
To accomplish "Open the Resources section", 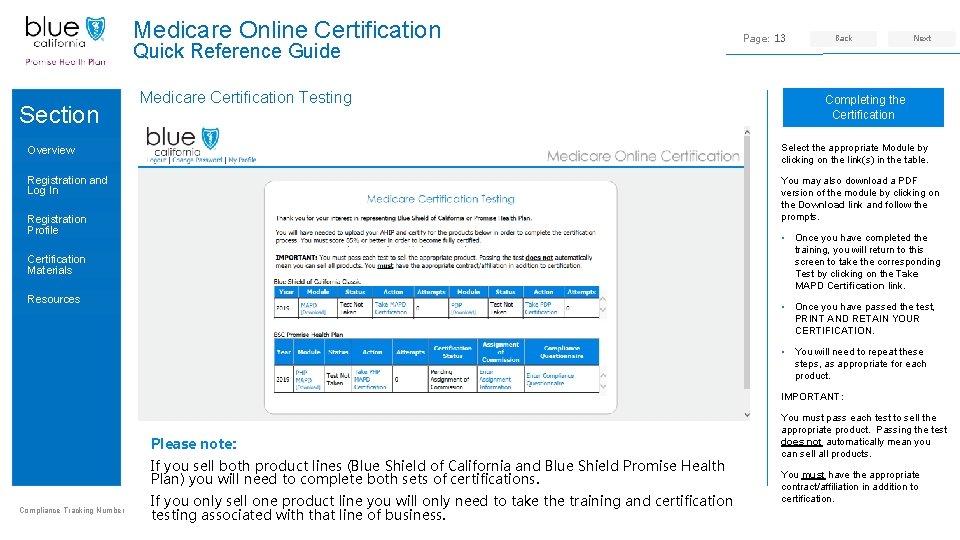I will click(x=53, y=299).
